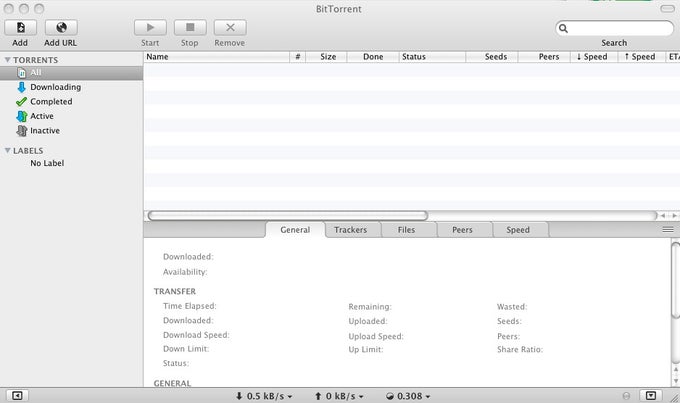Sort list by Done column
This screenshot has height=403, width=680.
[373, 57]
